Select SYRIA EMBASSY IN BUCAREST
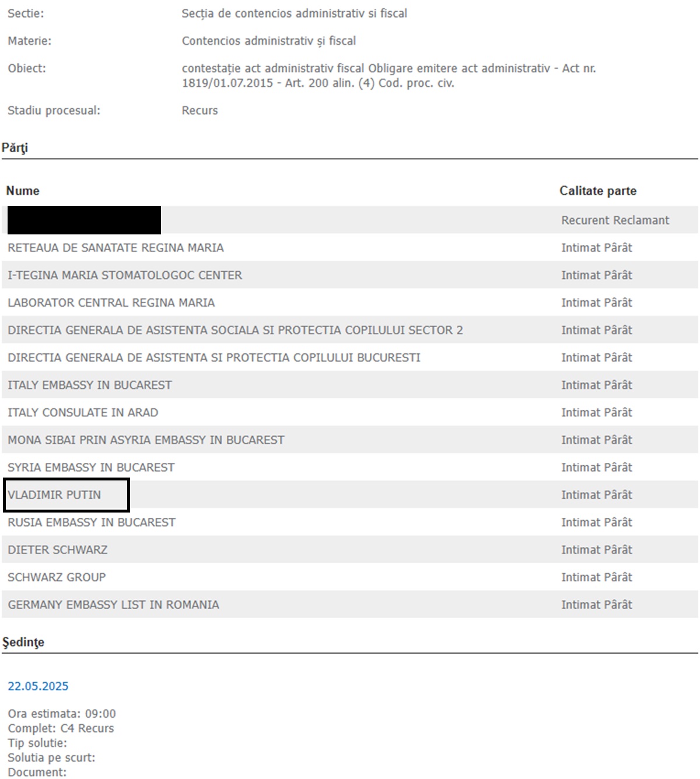The height and width of the screenshot is (779, 700). point(91,467)
